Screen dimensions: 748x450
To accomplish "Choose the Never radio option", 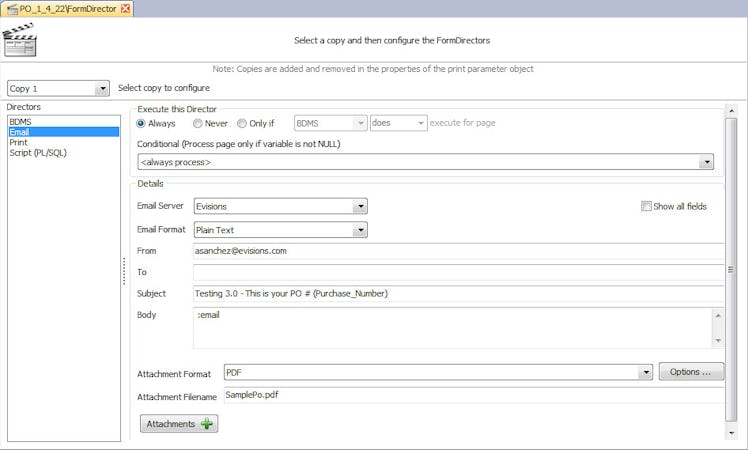I will (196, 123).
